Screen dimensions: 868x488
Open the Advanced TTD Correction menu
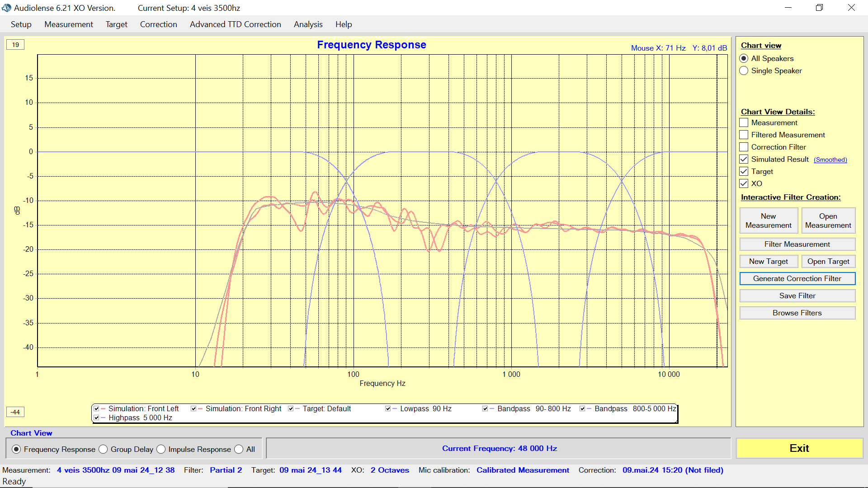235,24
